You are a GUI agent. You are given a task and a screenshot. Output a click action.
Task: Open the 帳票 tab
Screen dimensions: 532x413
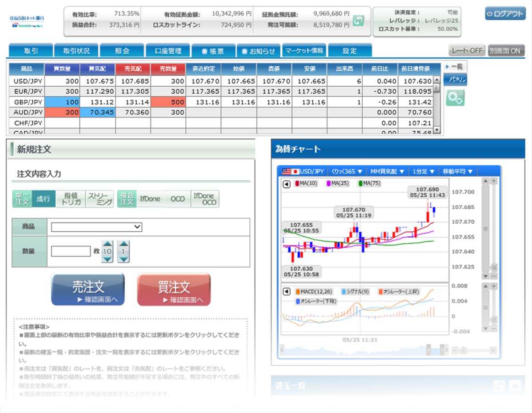click(x=213, y=50)
